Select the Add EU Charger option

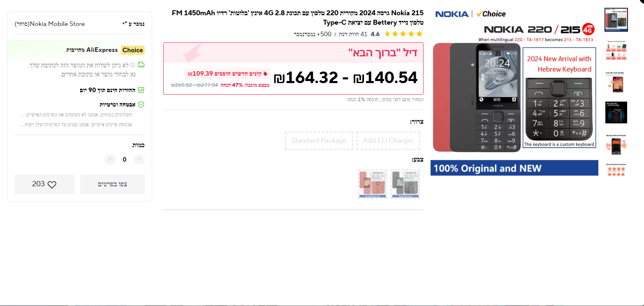[388, 140]
